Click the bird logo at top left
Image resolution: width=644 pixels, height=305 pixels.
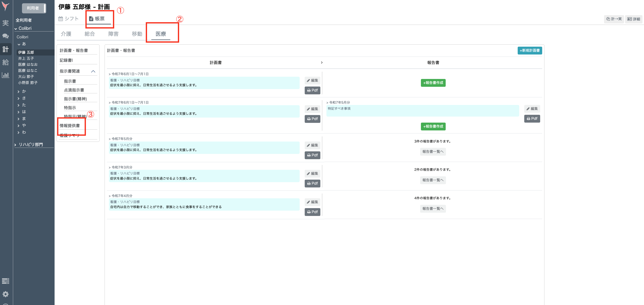[x=6, y=6]
